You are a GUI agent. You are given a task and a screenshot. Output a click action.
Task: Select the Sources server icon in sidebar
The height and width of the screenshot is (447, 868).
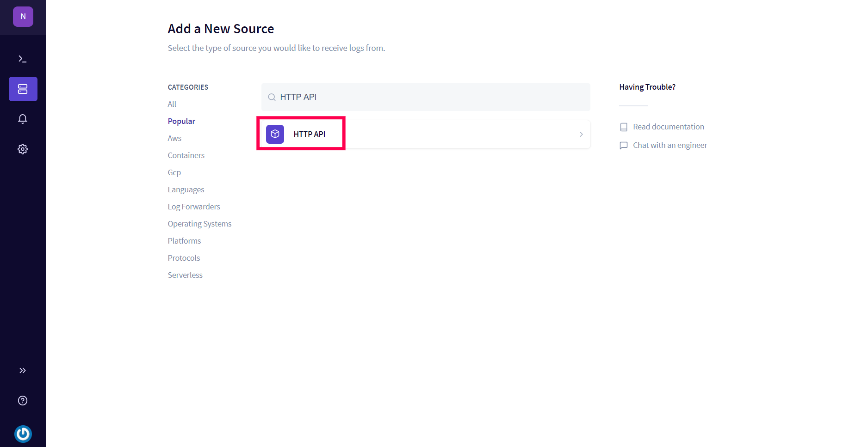[x=23, y=89]
